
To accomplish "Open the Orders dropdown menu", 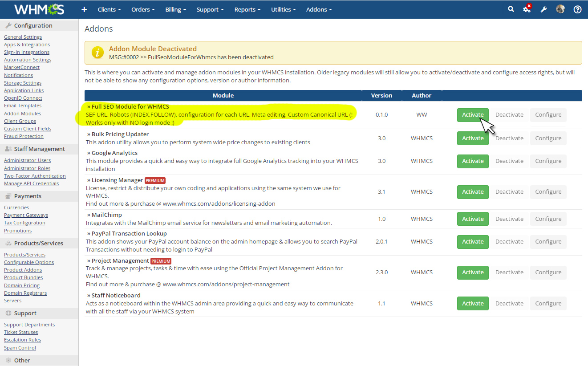I will (x=143, y=9).
